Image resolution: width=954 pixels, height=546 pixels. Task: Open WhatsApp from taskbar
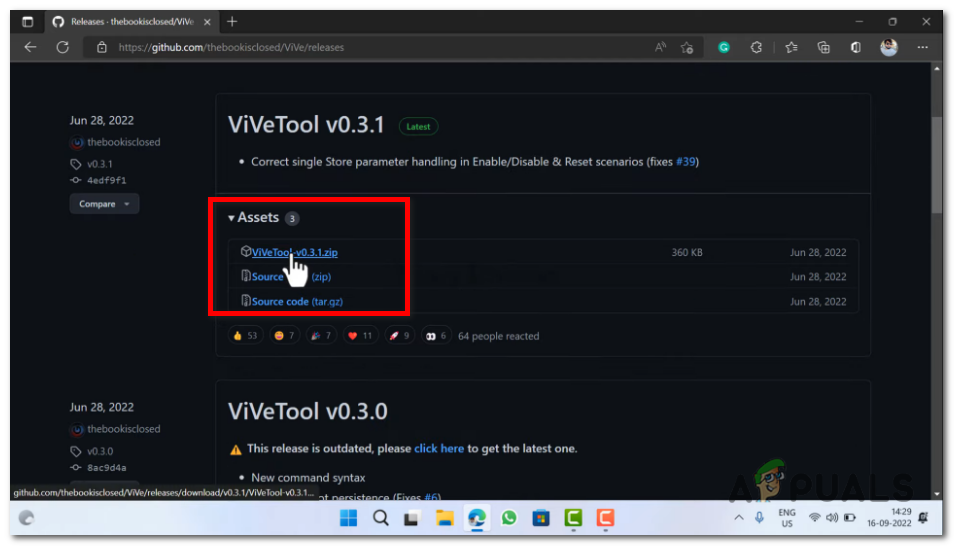click(x=509, y=518)
